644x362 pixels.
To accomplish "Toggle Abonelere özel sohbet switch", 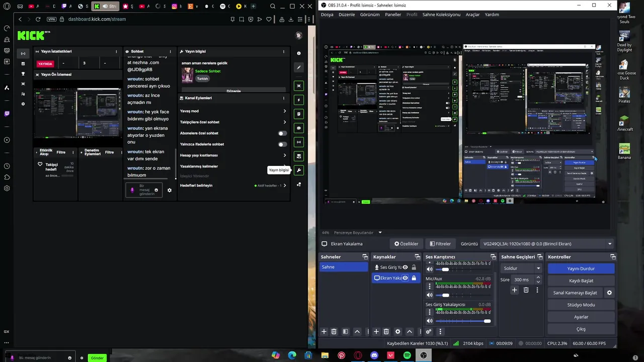I will 283,133.
